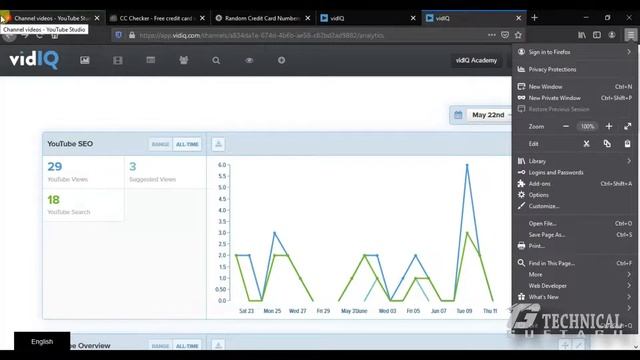Open Add-ons from the menu
This screenshot has height=360, width=640.
click(574, 184)
